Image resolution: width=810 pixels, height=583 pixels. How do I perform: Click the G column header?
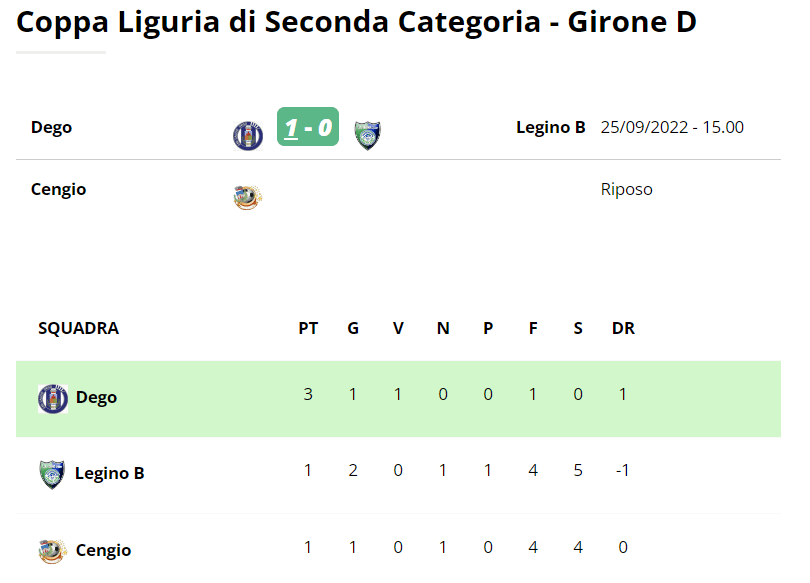tap(353, 328)
